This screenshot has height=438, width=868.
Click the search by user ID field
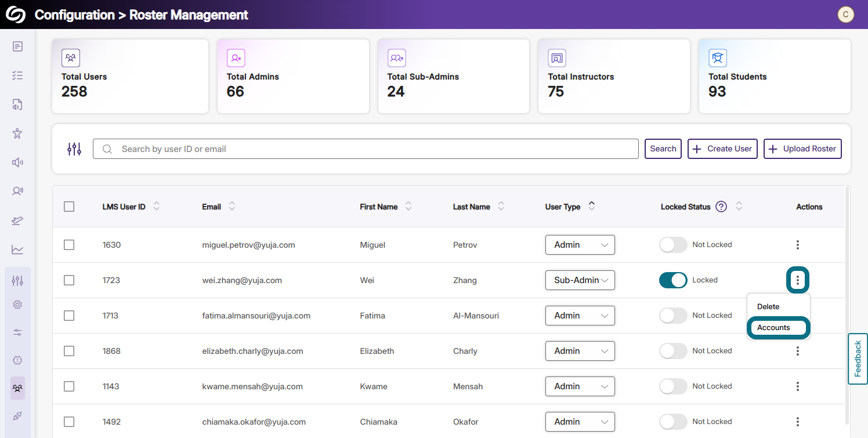pos(366,149)
